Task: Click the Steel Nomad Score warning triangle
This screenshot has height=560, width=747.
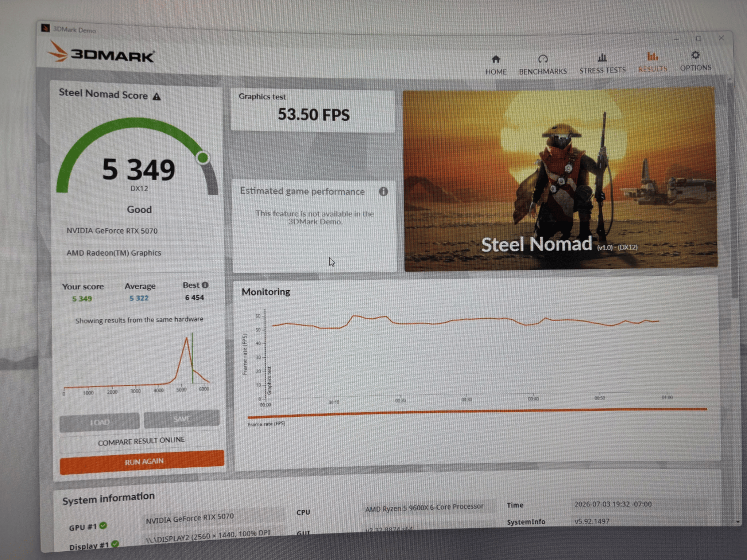Action: point(156,97)
